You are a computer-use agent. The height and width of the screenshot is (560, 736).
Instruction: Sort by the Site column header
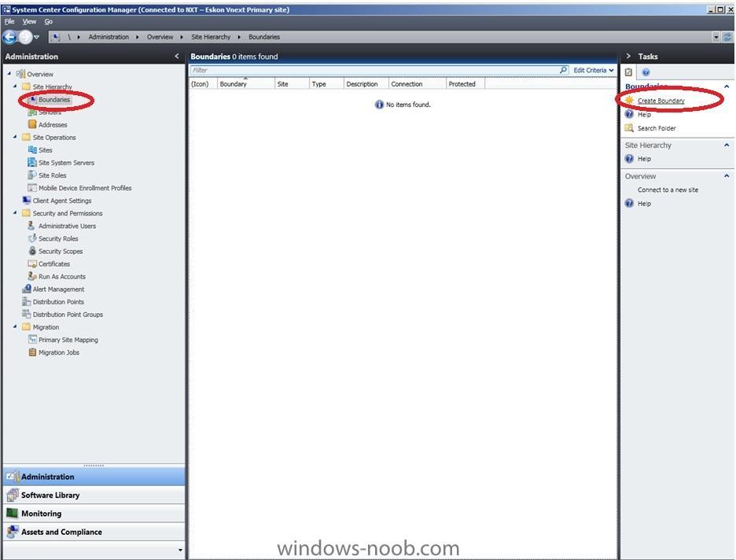click(x=292, y=84)
